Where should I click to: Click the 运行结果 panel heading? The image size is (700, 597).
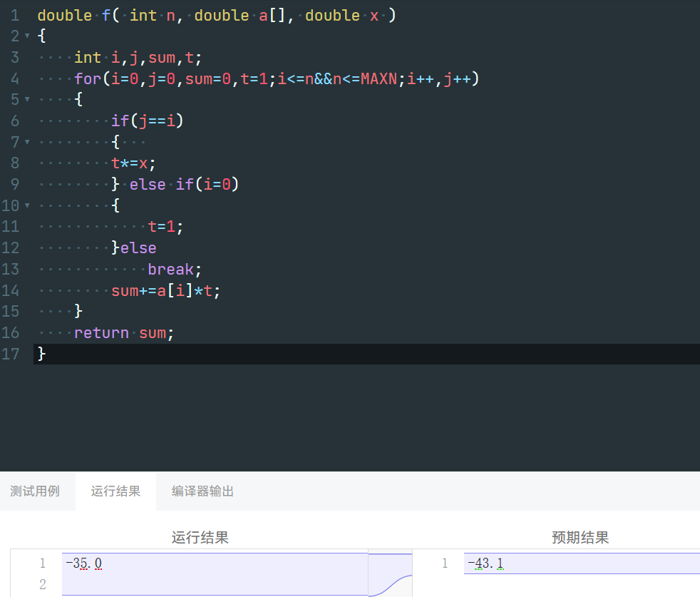[x=200, y=537]
